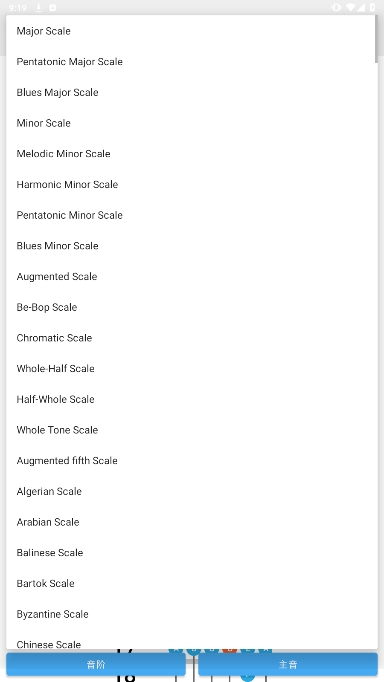Open the 主音 root note dropdown button
Viewport: 384px width, 682px height.
[x=287, y=664]
